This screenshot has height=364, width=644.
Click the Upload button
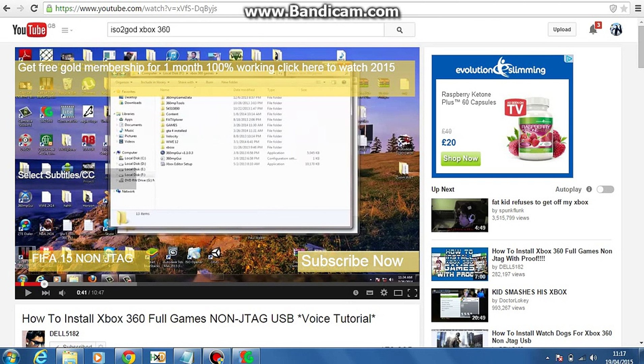pyautogui.click(x=562, y=29)
